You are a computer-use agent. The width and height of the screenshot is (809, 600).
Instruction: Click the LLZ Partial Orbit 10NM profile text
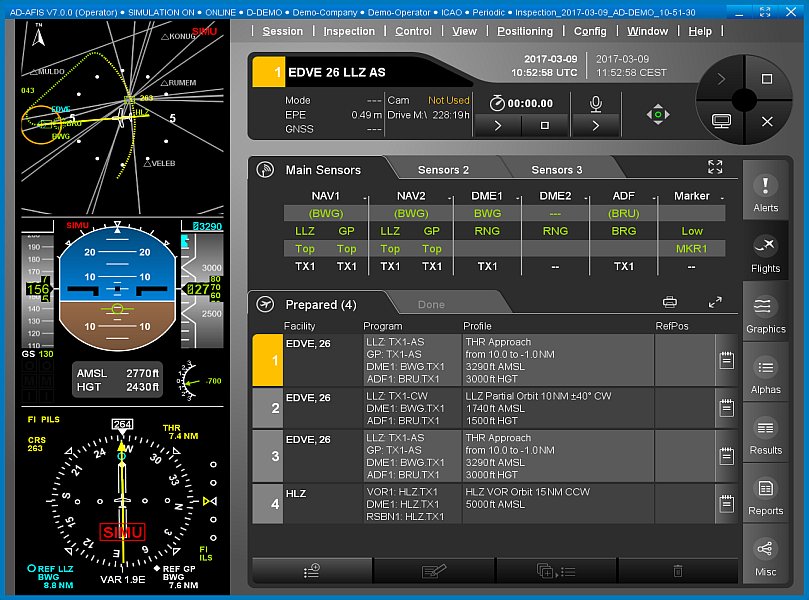point(538,396)
